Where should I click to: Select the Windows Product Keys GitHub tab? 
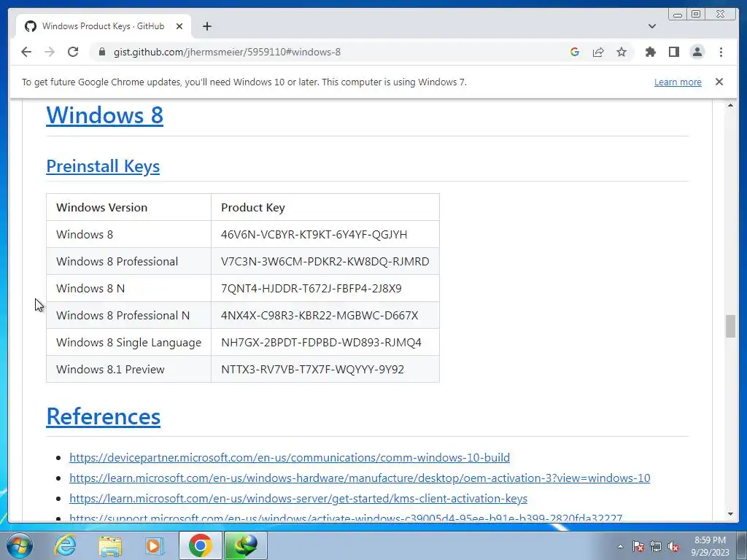click(x=104, y=26)
